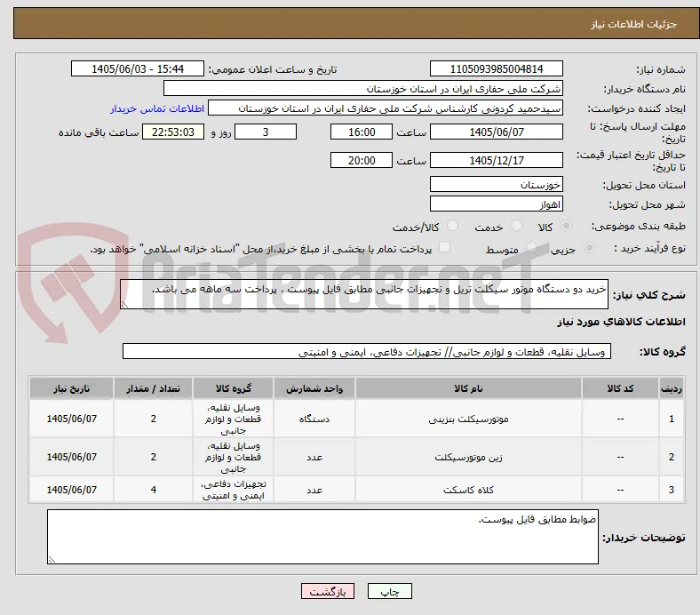Click the اطلاعات کالاهای مورد نیاز section heading
The height and width of the screenshot is (615, 700).
click(x=621, y=322)
